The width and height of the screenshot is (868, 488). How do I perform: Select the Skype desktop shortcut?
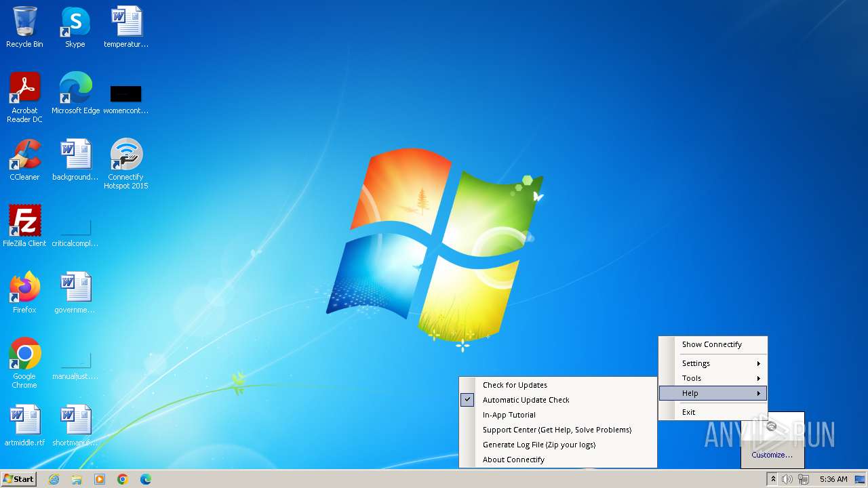pyautogui.click(x=75, y=27)
